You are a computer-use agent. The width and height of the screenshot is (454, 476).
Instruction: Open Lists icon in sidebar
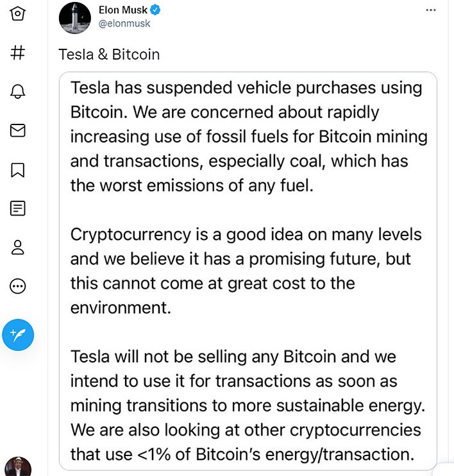(17, 208)
